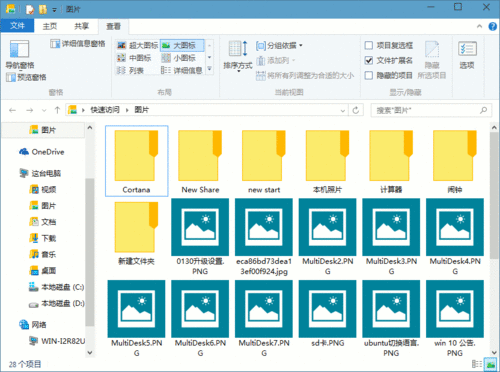
Task: Select the new start folder
Action: [x=264, y=161]
